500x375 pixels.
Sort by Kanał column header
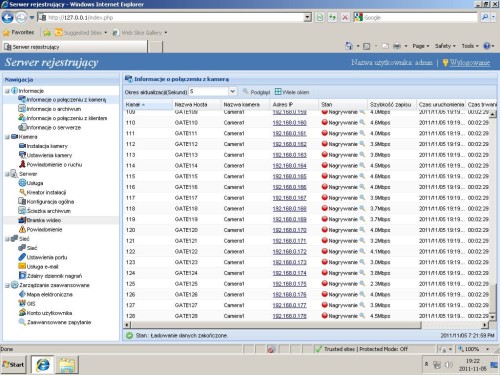point(148,104)
